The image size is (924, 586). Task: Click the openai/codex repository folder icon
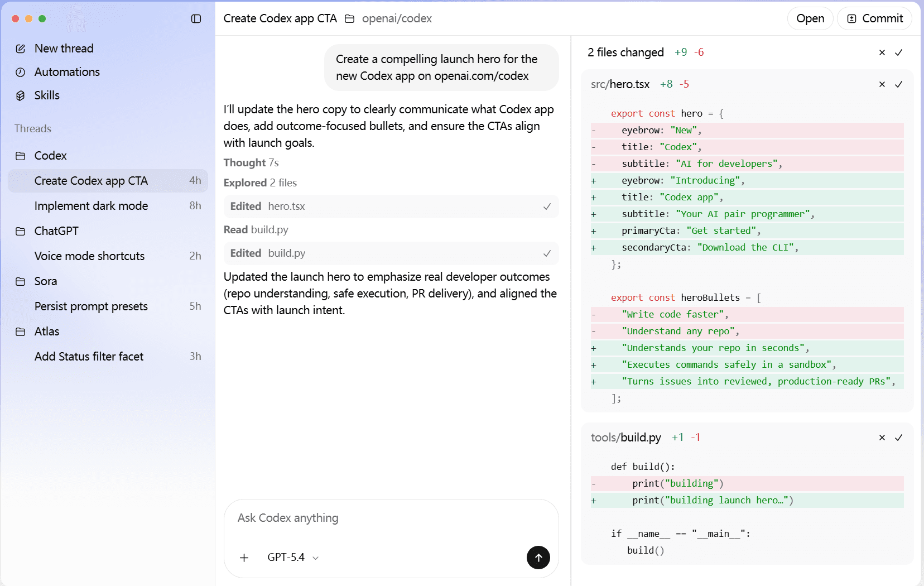350,18
